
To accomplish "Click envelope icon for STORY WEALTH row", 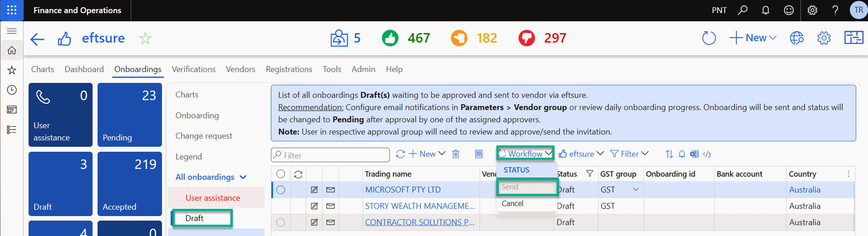I will point(330,206).
